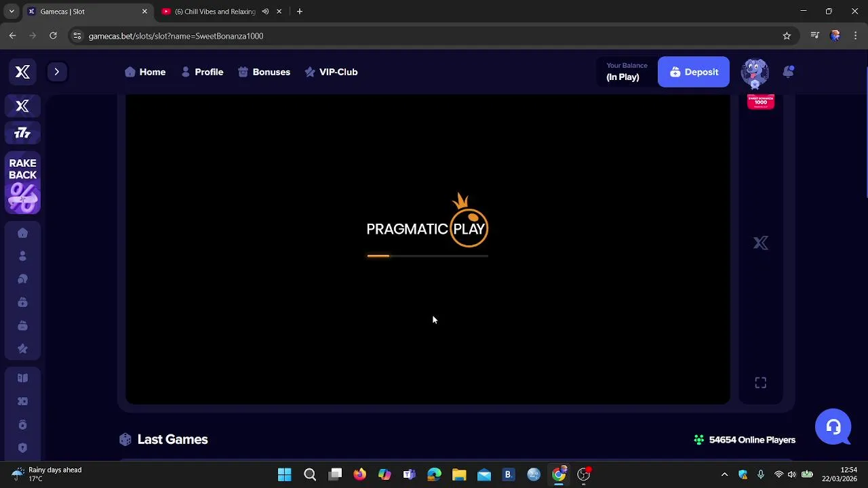Click the sidebar shield icon
The height and width of the screenshot is (488, 868).
[x=22, y=448]
